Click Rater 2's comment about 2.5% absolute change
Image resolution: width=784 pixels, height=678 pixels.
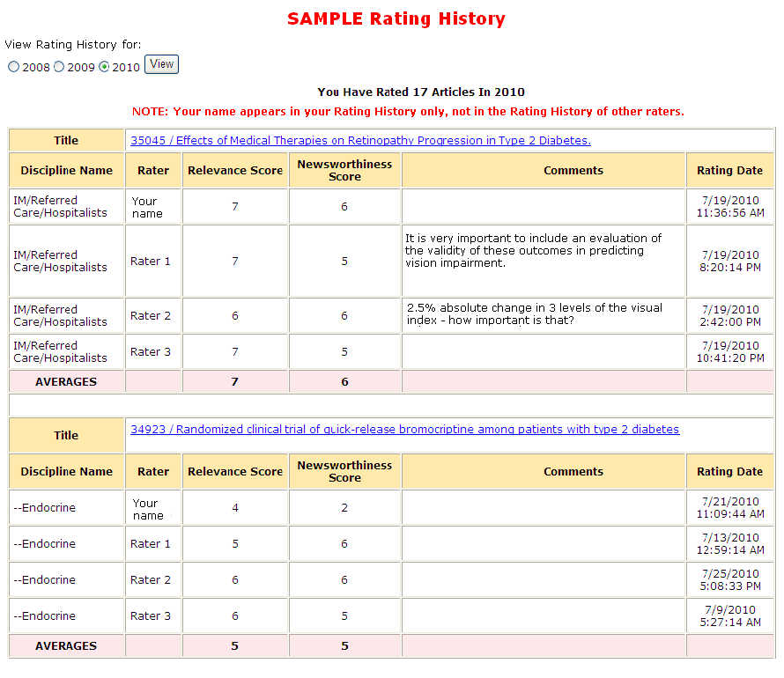click(534, 313)
